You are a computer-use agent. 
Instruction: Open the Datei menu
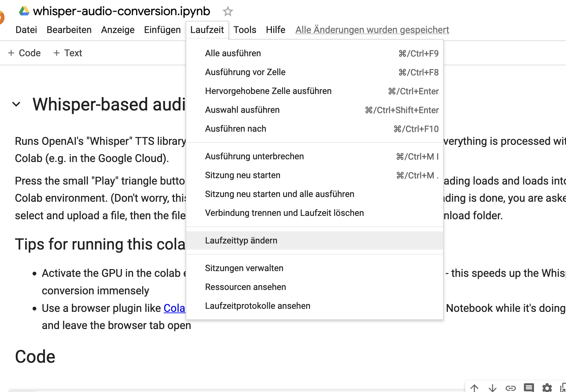tap(26, 30)
